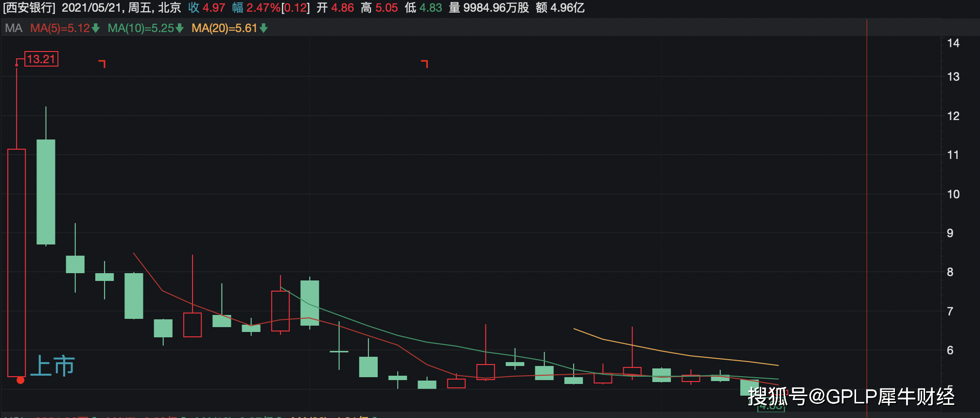Click the opening price 4.86 value
This screenshot has width=980, height=418.
tap(343, 8)
